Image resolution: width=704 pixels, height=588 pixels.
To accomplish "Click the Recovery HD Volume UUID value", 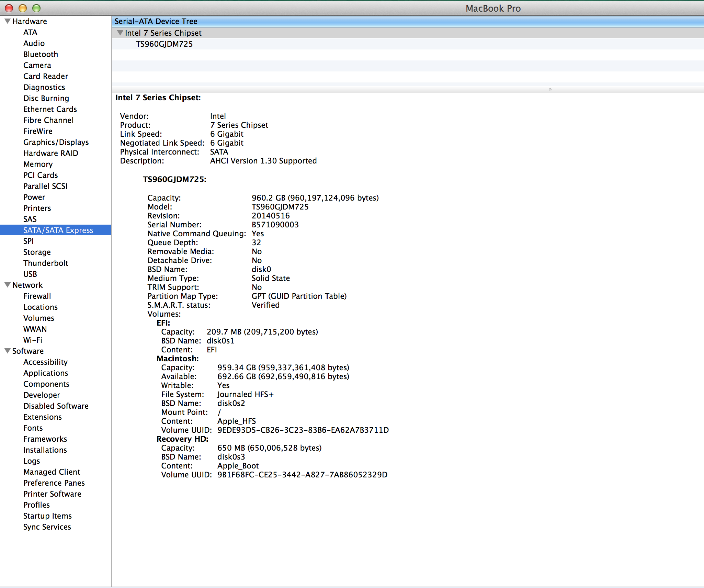I will [302, 475].
